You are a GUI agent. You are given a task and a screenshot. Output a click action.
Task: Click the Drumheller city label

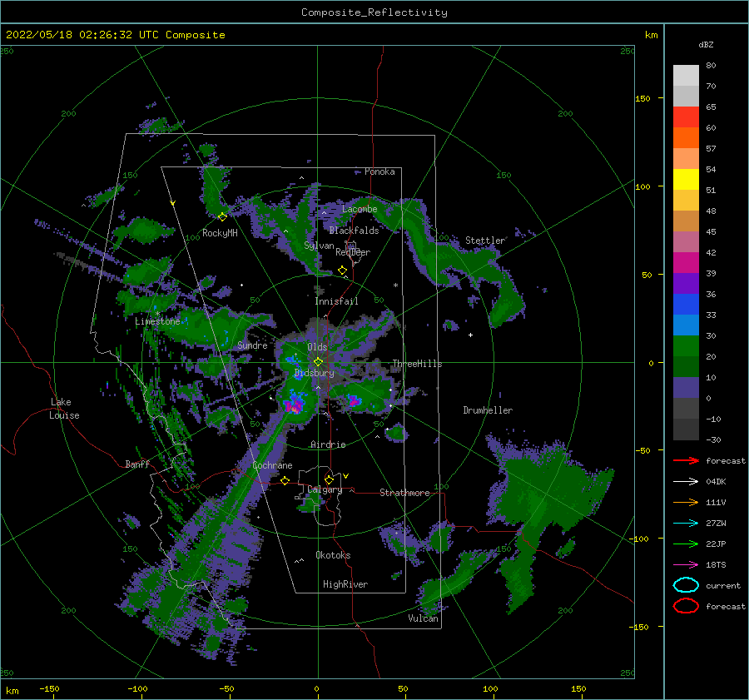tap(488, 410)
